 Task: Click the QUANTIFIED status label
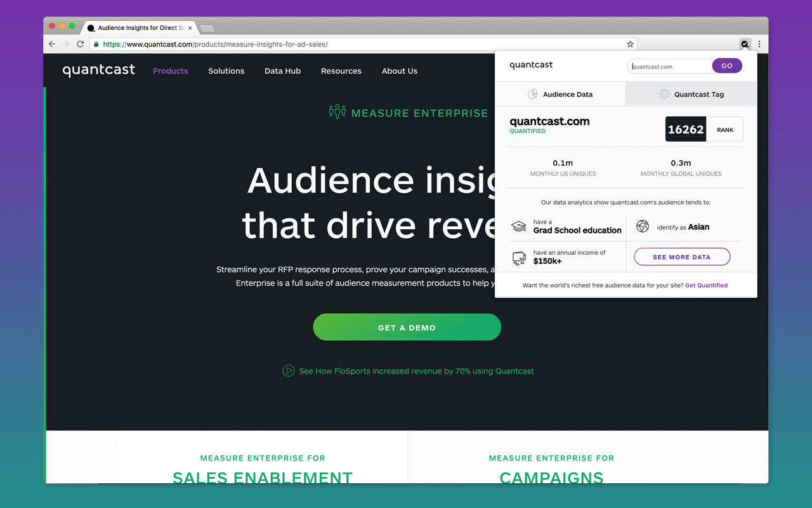[528, 131]
